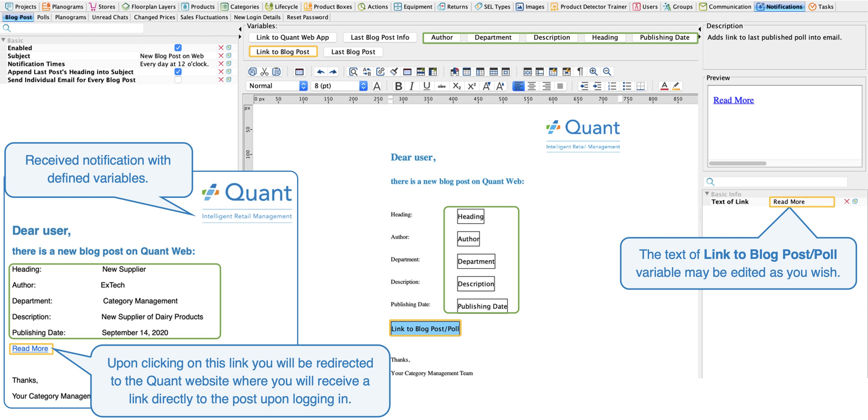The width and height of the screenshot is (868, 420).
Task: Expand the left panel with the right arrow
Action: pos(240,36)
